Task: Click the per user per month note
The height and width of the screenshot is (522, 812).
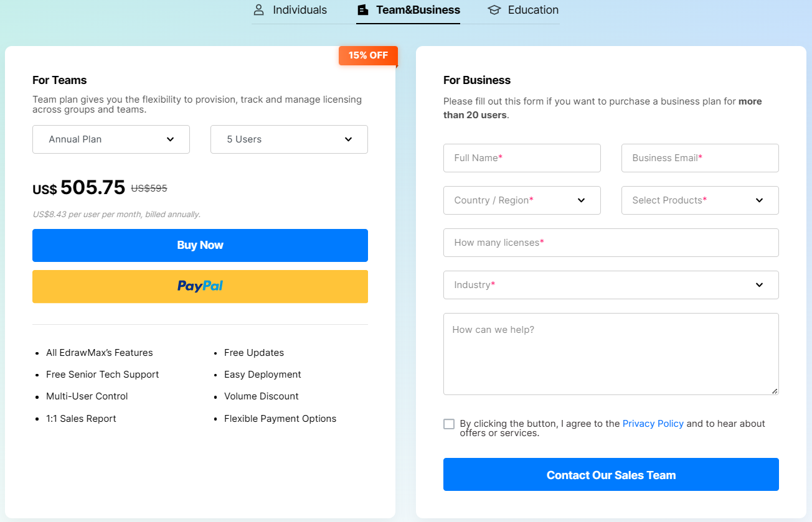Action: pyautogui.click(x=116, y=214)
